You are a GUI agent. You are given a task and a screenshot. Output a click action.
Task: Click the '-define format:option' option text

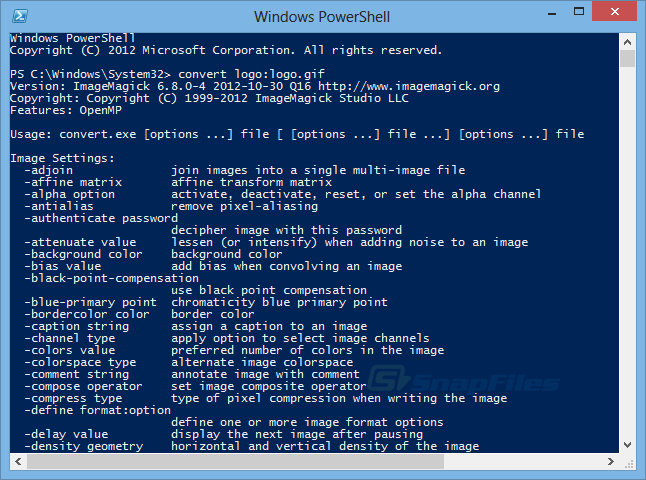point(98,410)
